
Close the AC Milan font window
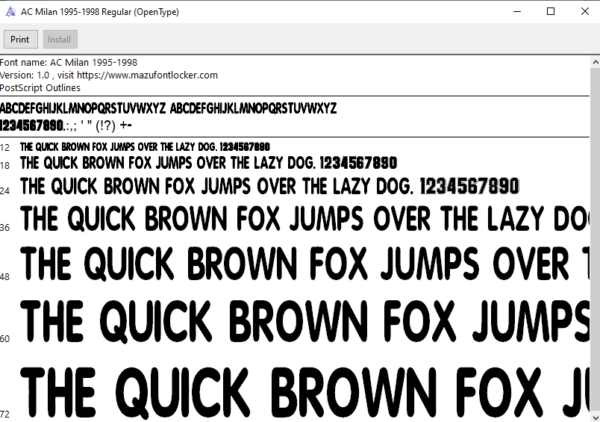click(x=584, y=11)
